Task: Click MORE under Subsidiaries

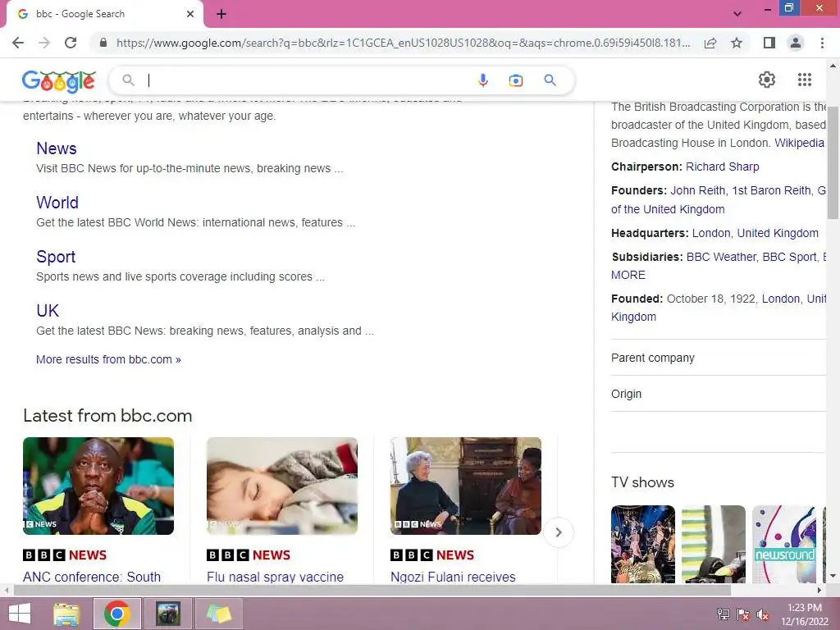Action: (628, 275)
